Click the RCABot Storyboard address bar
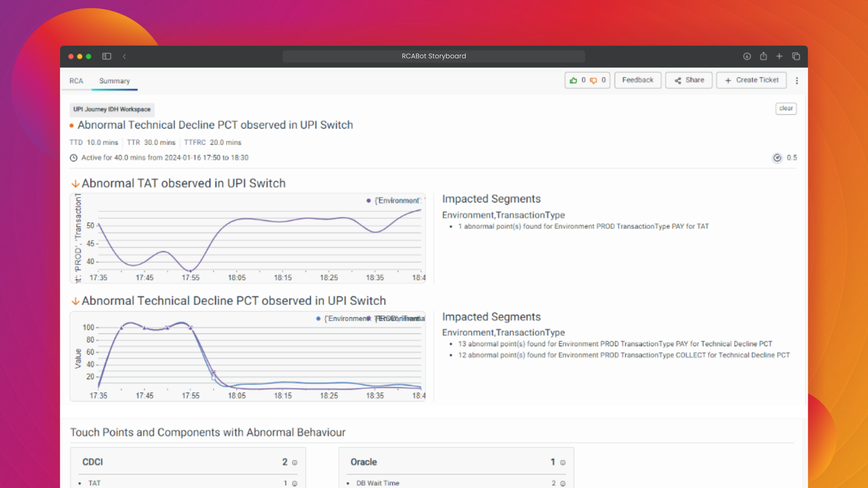Viewport: 868px width, 488px height. (x=434, y=56)
